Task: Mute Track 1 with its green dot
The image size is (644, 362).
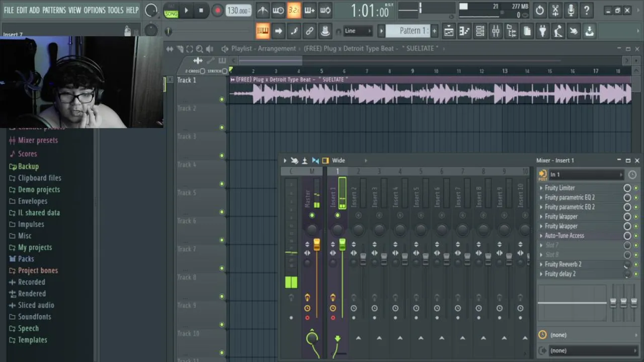Action: (221, 99)
